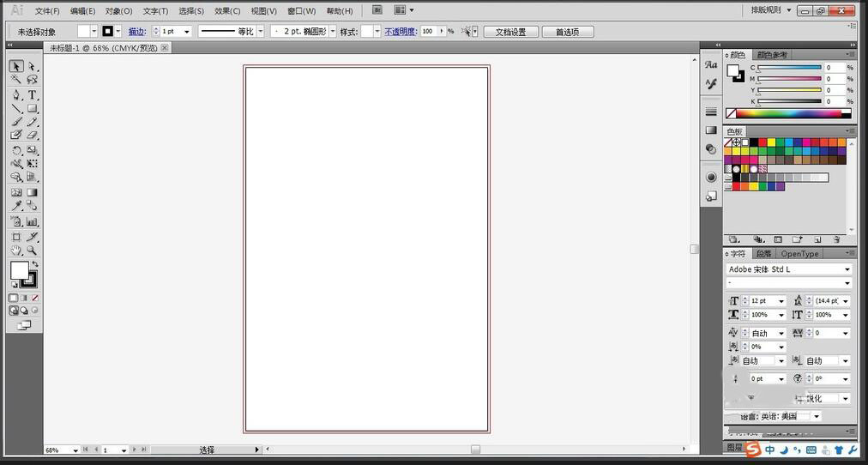Select the Column Graph tool
Screen dimensions: 868x465
coord(32,221)
